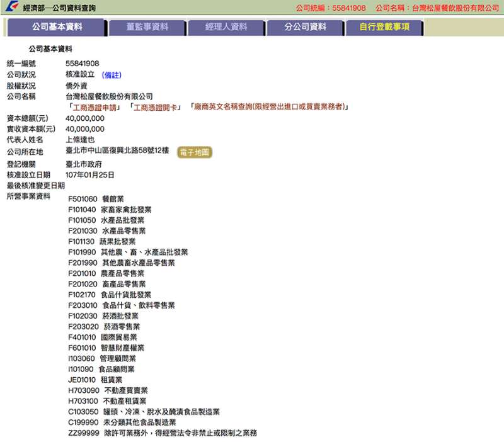Screen dimensions: 504x442
Task: Open the 經理人資料 tab
Action: pyautogui.click(x=226, y=27)
